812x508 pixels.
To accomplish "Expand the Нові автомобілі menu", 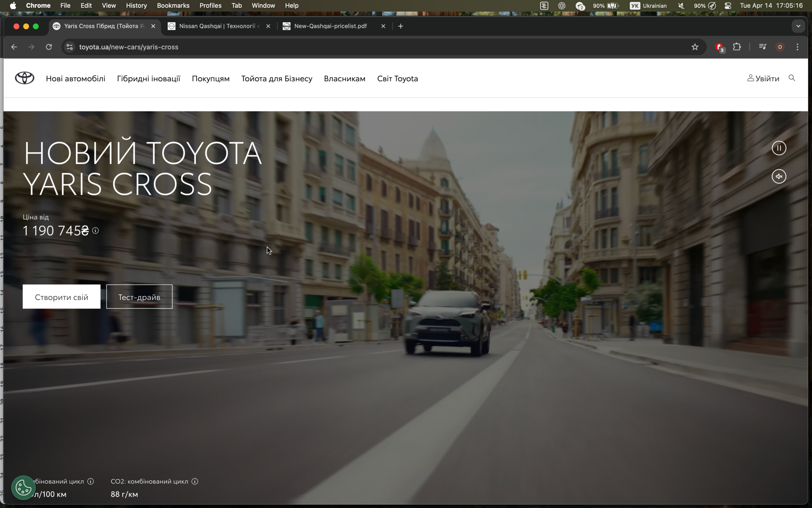I will (76, 78).
